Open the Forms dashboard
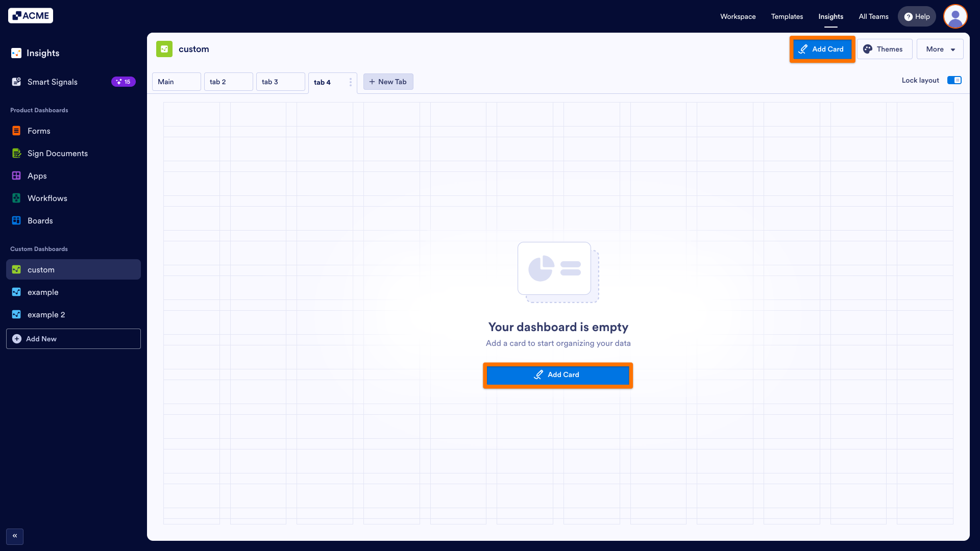Viewport: 980px width, 551px height. click(73, 131)
